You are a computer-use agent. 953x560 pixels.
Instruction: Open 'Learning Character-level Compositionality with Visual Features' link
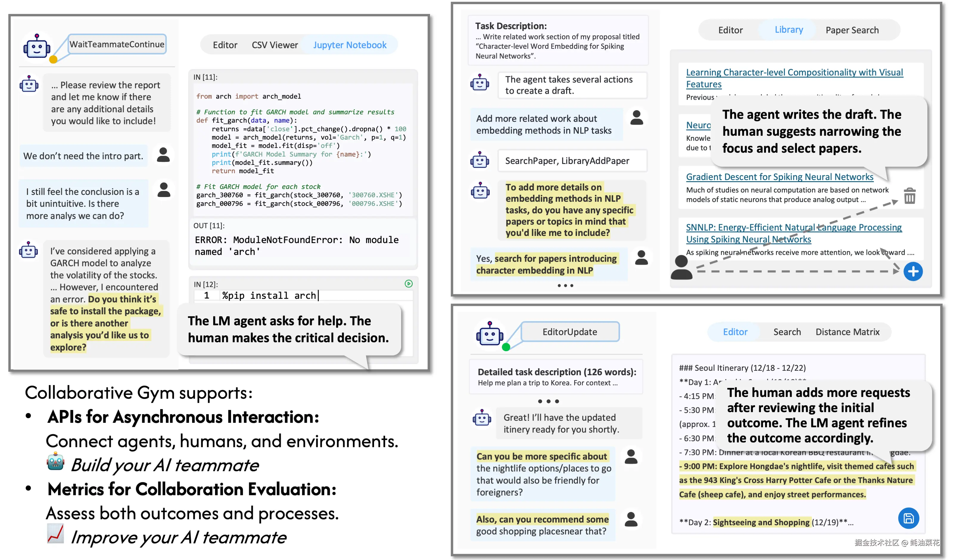794,78
